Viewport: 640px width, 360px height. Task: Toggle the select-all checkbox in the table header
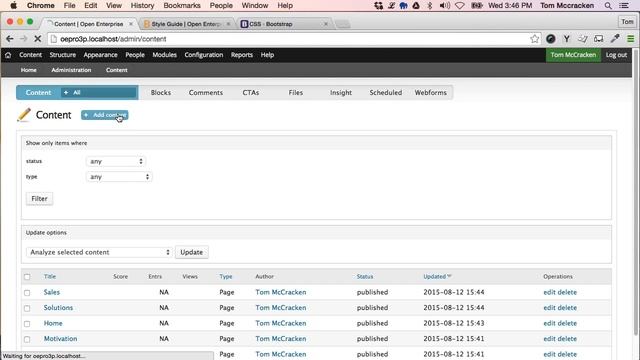tap(27, 277)
